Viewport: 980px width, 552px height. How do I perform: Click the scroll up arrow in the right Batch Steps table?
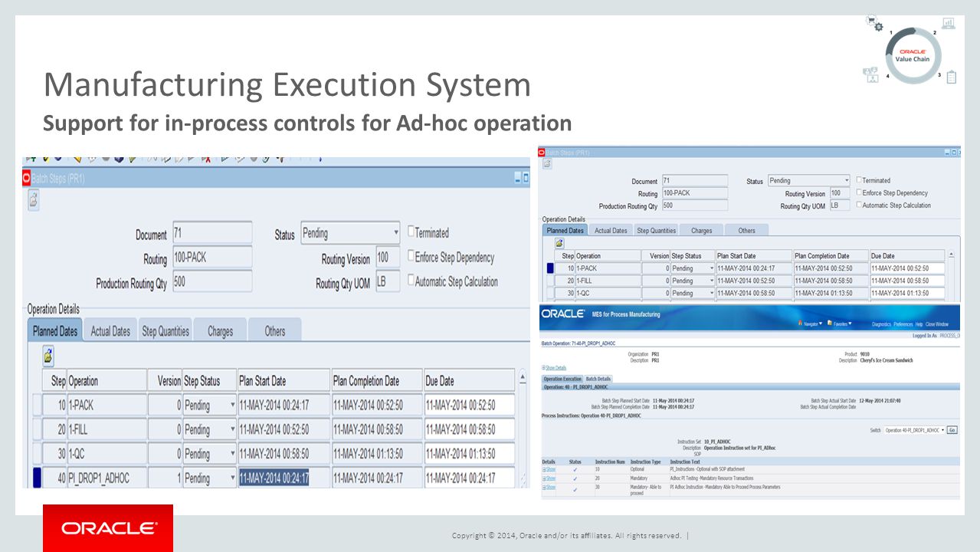click(952, 254)
